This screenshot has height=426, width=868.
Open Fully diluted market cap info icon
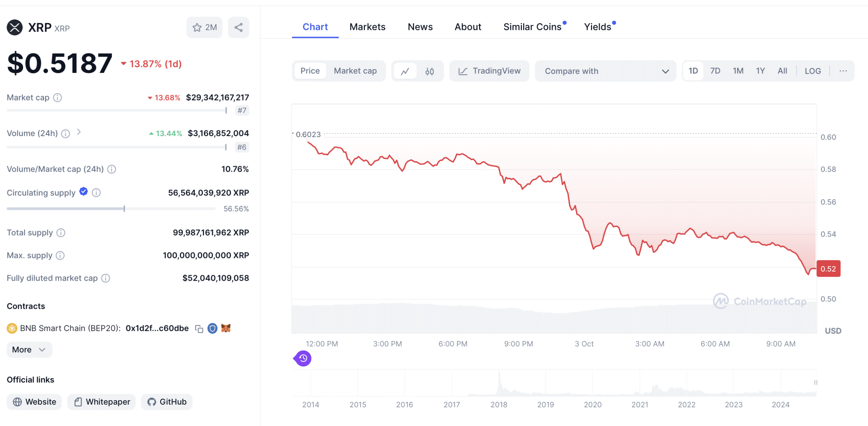pos(106,278)
